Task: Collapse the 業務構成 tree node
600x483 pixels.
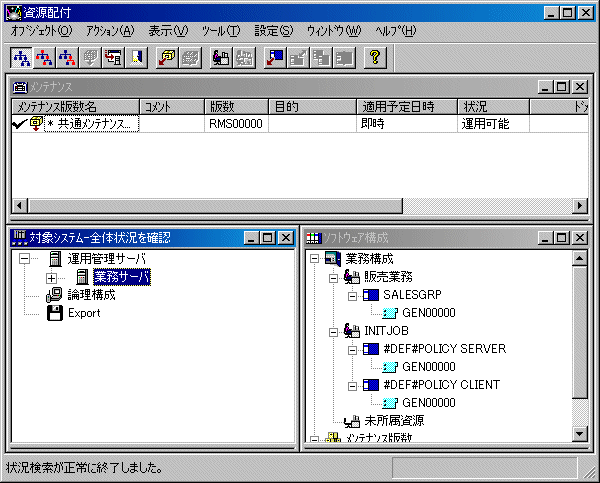Action: coord(315,259)
